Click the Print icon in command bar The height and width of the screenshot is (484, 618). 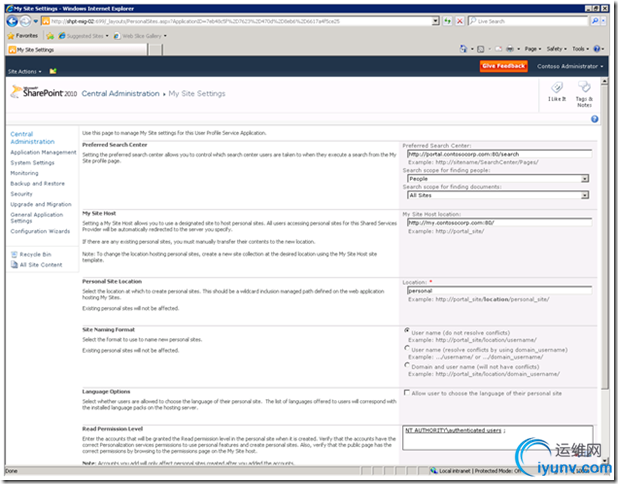pos(510,49)
